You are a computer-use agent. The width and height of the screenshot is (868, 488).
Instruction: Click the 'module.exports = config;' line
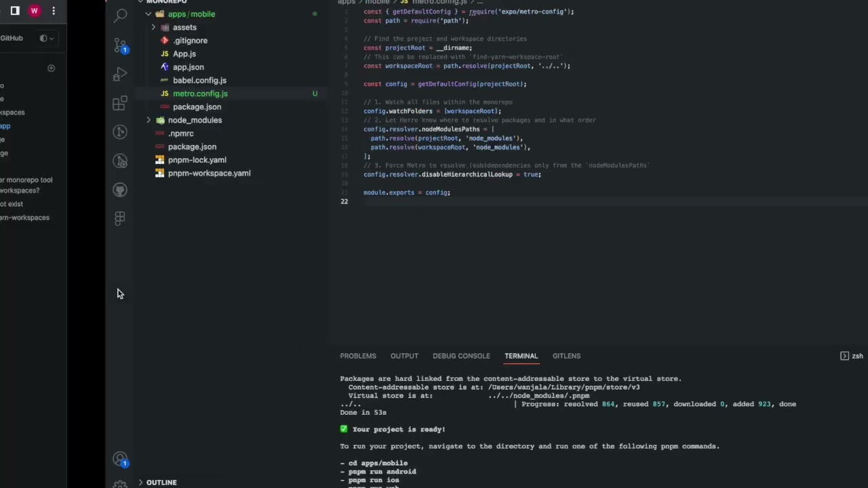407,192
